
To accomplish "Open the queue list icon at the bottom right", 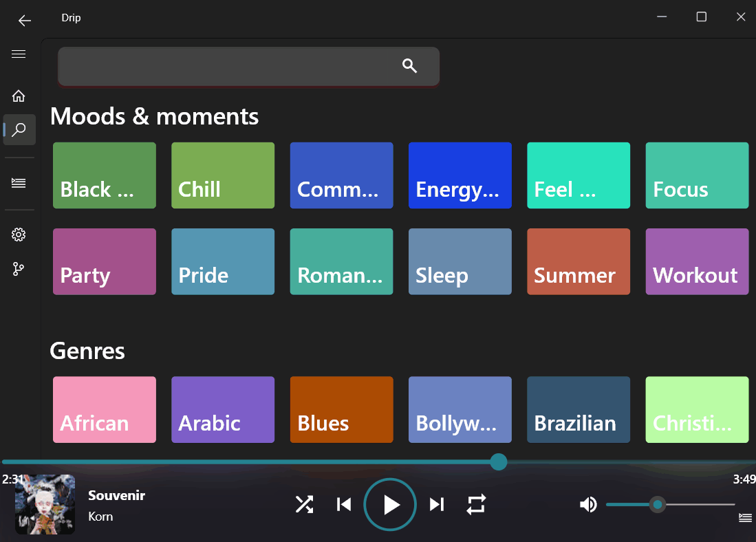I will [745, 518].
